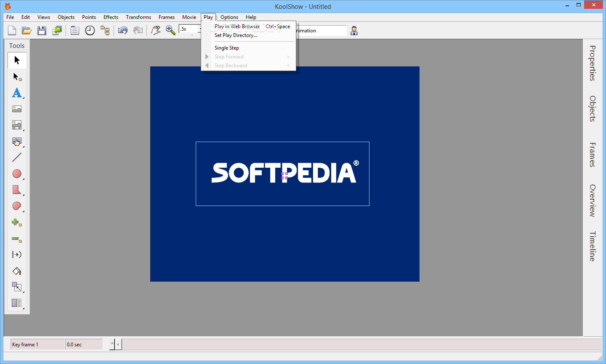Select the paint bucket fill tool

click(x=17, y=271)
